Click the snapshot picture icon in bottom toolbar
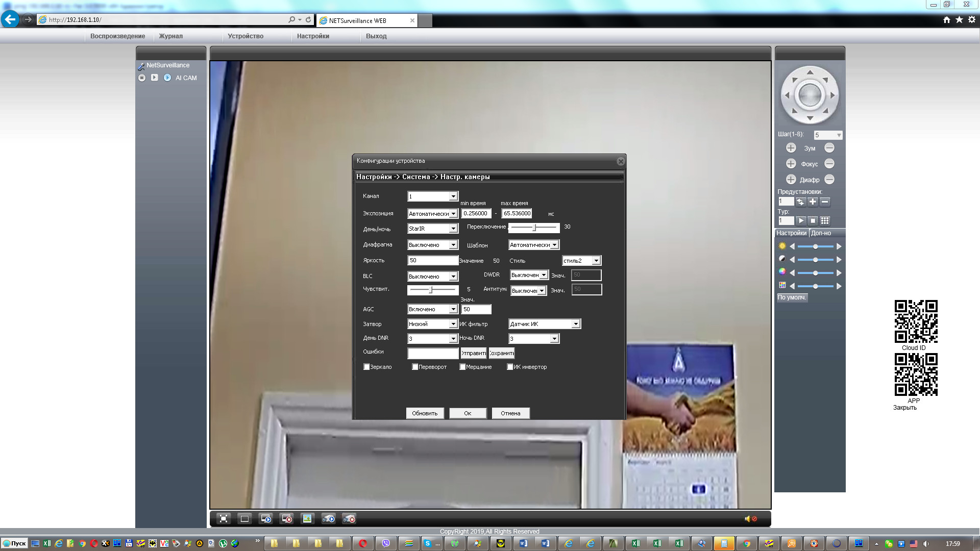 [x=307, y=519]
